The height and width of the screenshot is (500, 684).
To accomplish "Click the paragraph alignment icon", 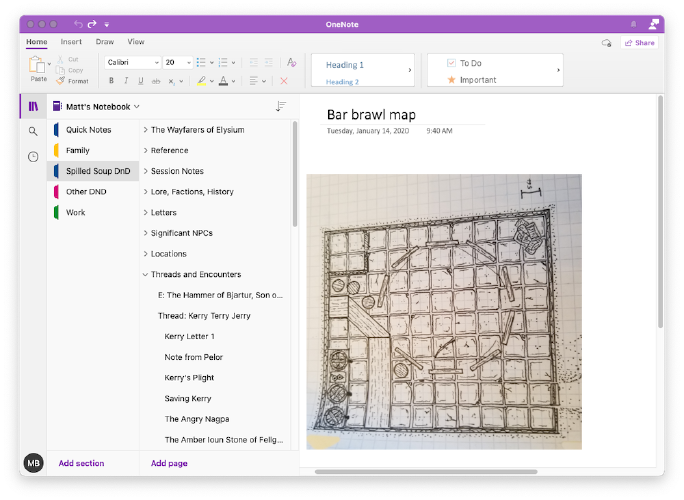I will [253, 81].
